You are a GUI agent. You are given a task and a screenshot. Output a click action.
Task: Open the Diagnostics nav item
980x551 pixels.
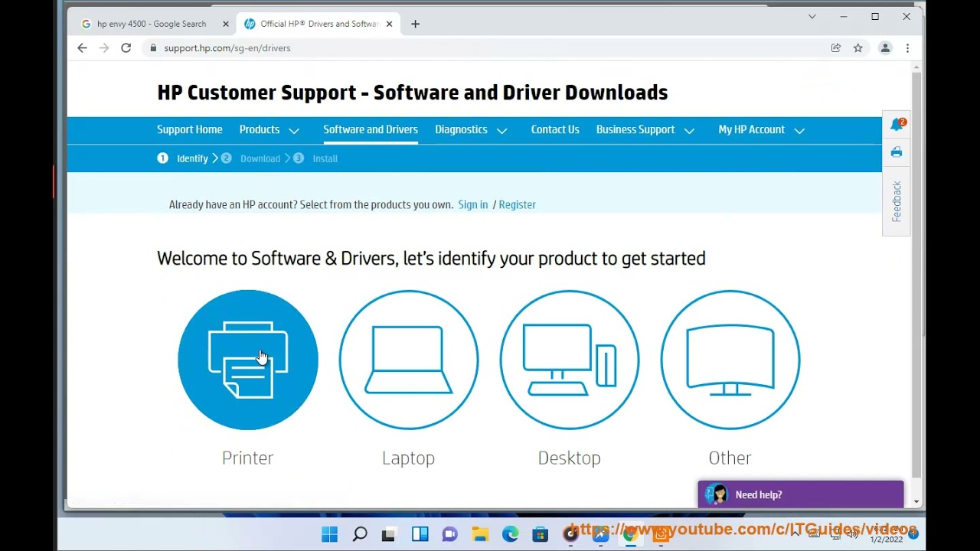(461, 129)
